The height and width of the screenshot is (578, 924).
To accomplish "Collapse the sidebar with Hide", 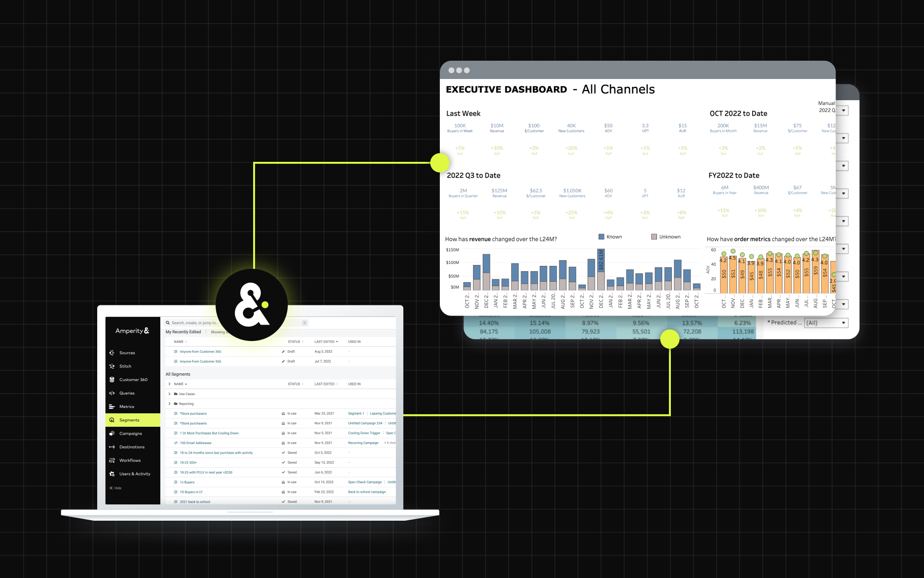I will [115, 488].
